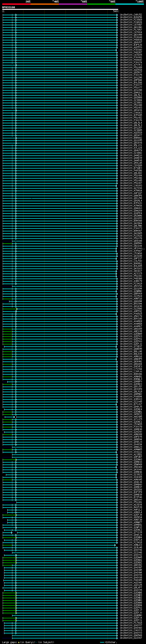Click the purple ~60% identity legend segment
The image size is (146, 644).
[x=73, y=4]
